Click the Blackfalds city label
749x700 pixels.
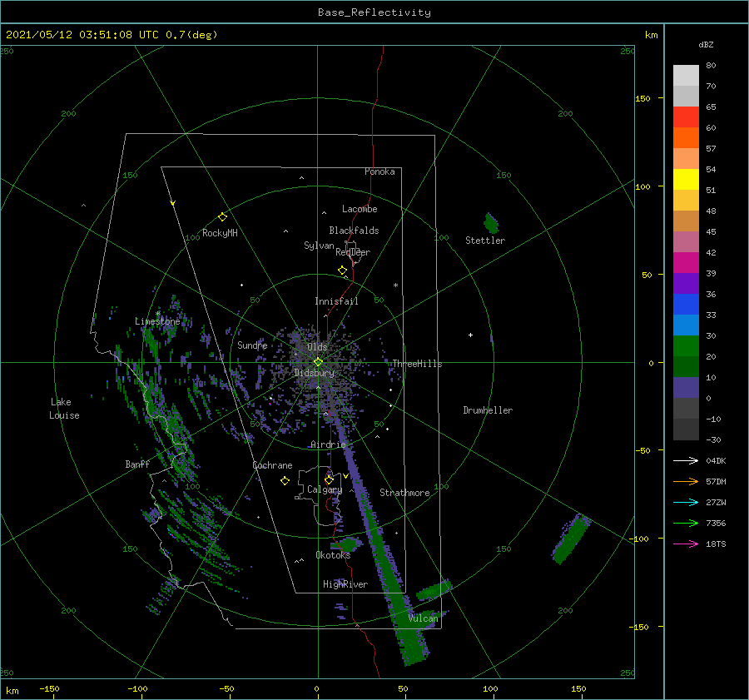click(x=354, y=231)
